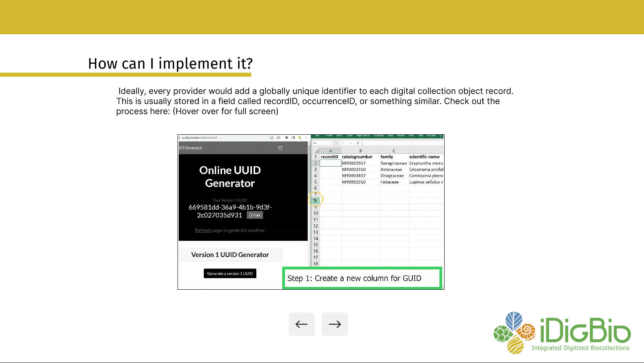Viewport: 644px width, 363px height.
Task: Click the browser URL address field
Action: (x=223, y=138)
